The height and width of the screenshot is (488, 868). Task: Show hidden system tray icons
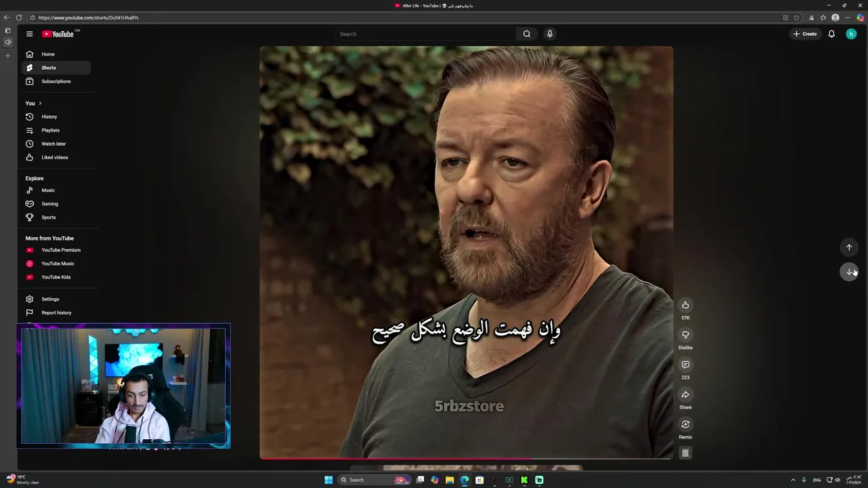(x=793, y=480)
